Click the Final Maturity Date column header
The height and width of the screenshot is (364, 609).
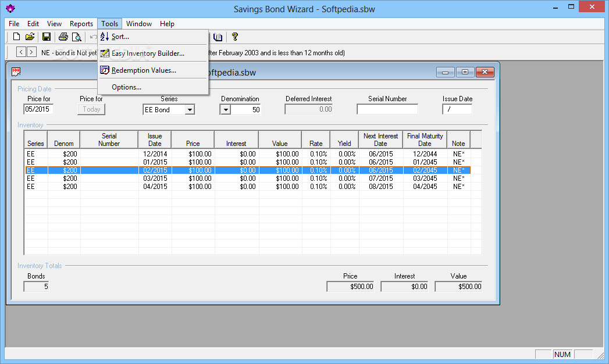point(425,140)
